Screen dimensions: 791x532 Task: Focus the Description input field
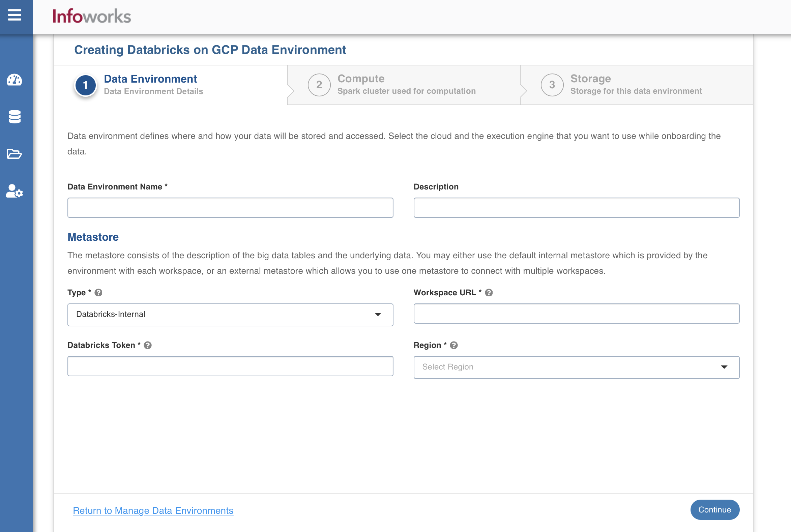click(x=576, y=208)
